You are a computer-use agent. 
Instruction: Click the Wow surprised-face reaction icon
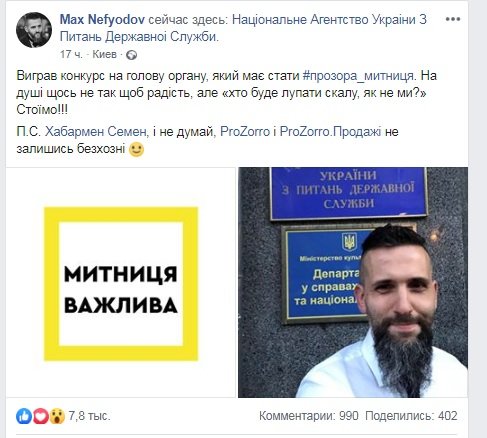point(57,416)
